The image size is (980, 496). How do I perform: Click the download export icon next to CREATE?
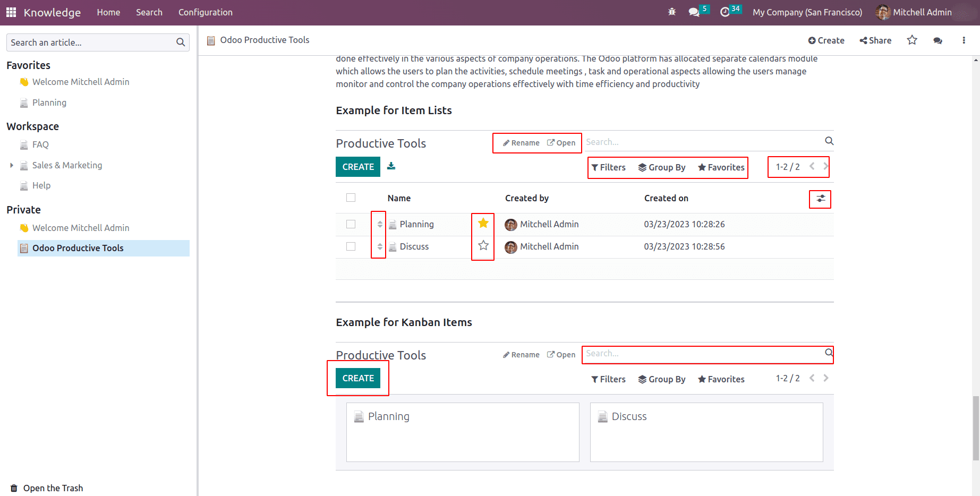(x=391, y=166)
